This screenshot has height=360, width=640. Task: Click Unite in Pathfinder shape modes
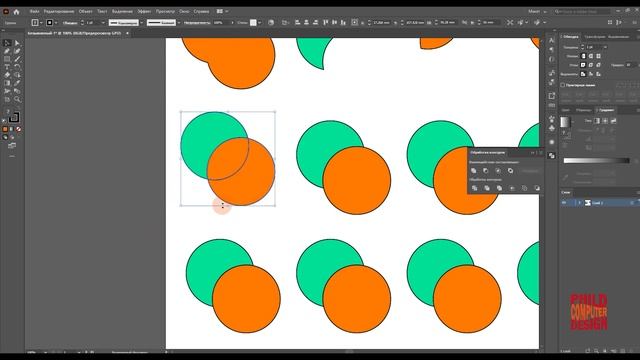click(x=473, y=171)
